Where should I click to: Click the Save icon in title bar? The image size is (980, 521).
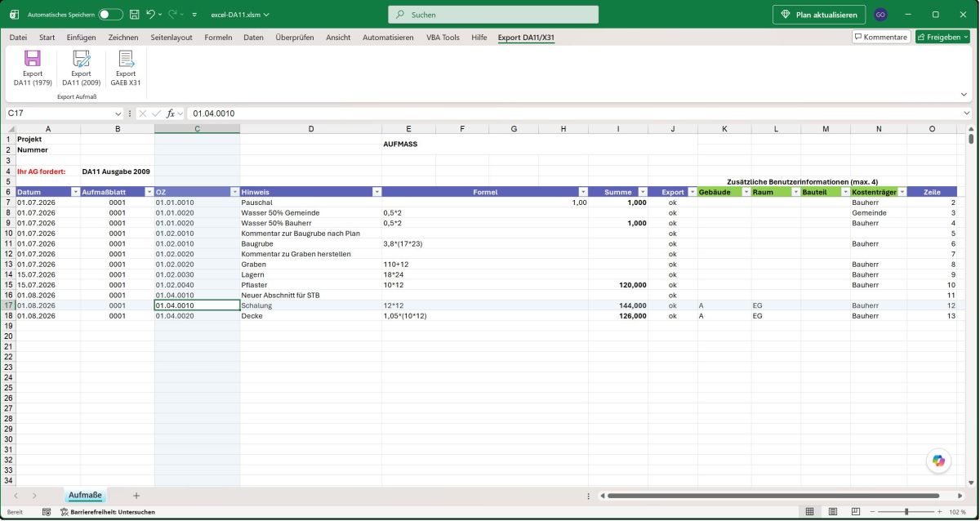[134, 15]
